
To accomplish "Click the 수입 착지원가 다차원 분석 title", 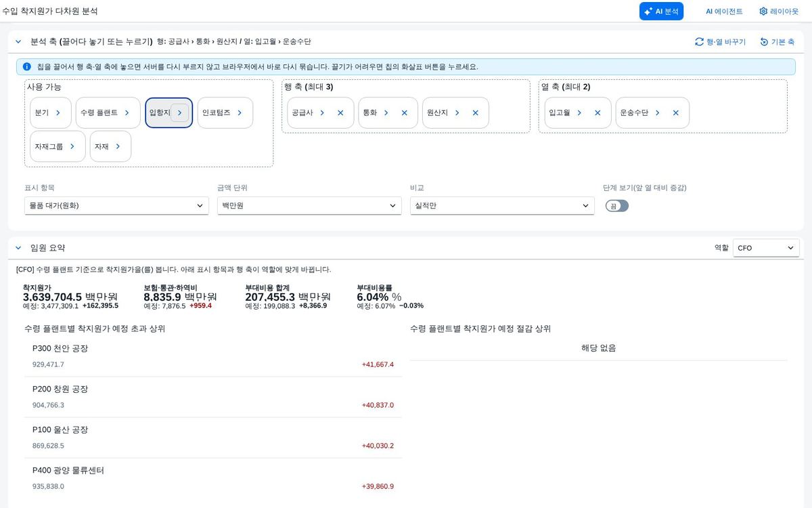I will point(49,12).
